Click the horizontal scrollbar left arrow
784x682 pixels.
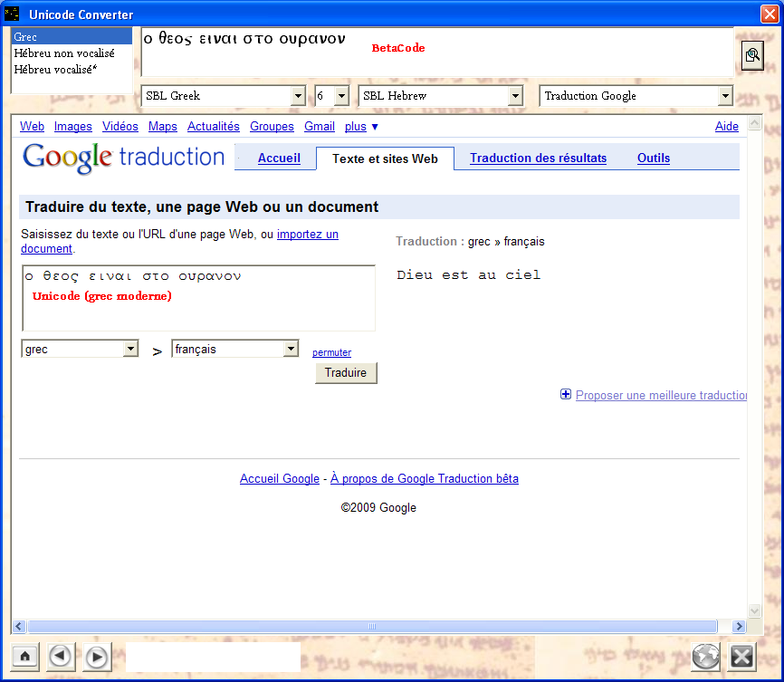19,626
